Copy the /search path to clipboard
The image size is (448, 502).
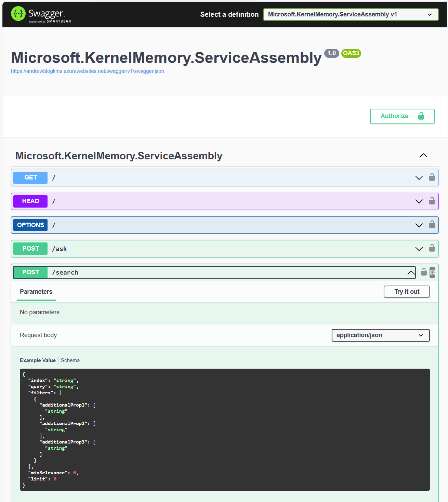[x=432, y=272]
